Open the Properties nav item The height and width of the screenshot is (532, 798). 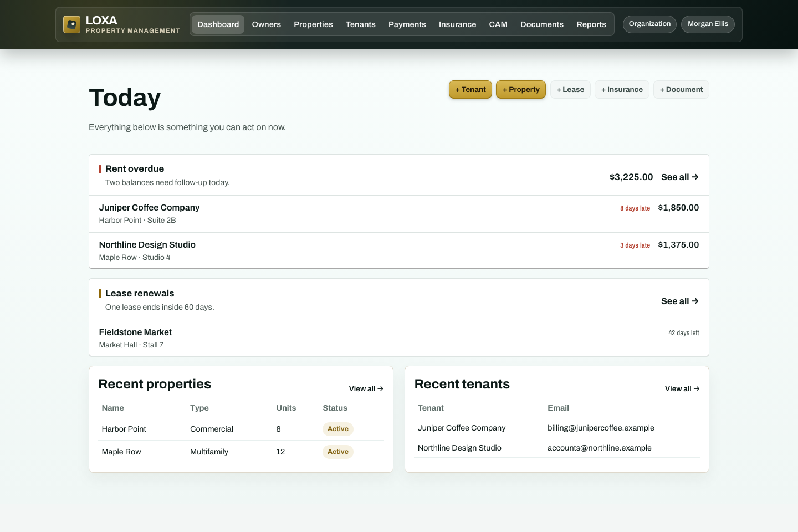(313, 24)
